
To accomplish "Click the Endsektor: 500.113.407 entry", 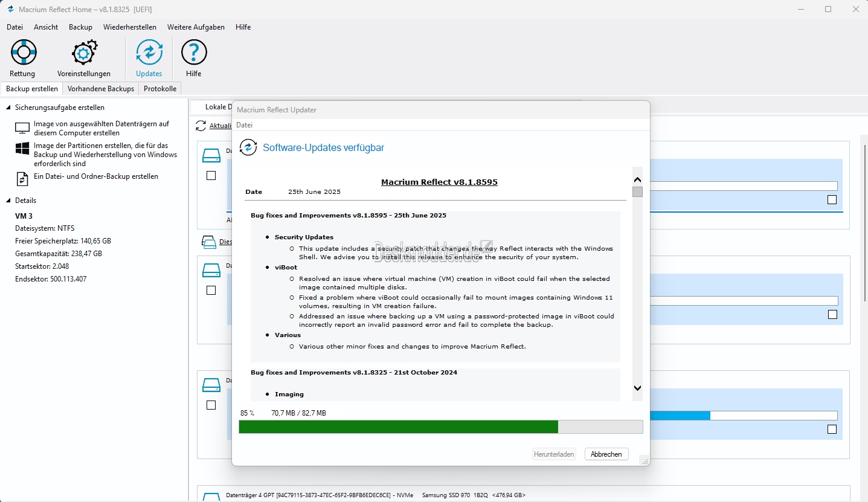I will tap(51, 279).
